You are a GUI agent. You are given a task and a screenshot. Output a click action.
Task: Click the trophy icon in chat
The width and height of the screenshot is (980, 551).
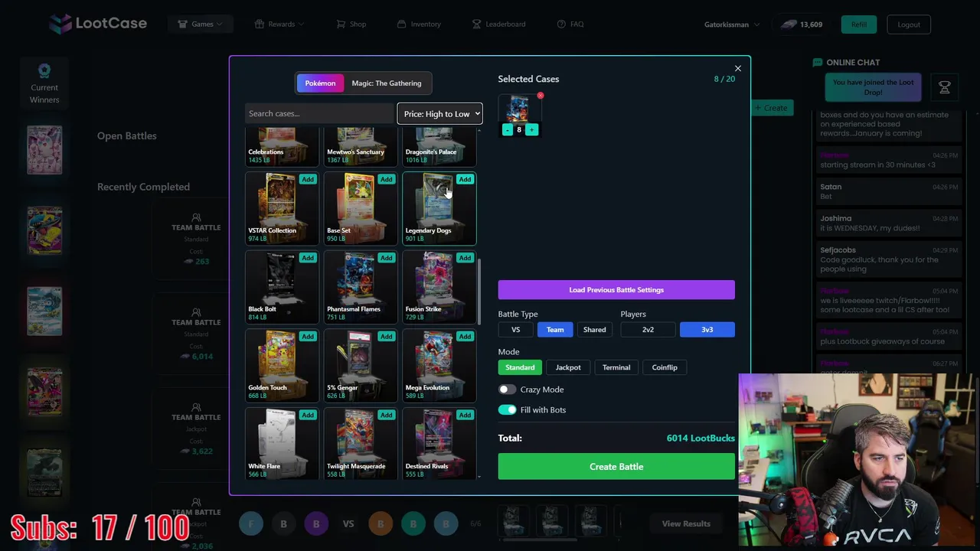point(945,88)
